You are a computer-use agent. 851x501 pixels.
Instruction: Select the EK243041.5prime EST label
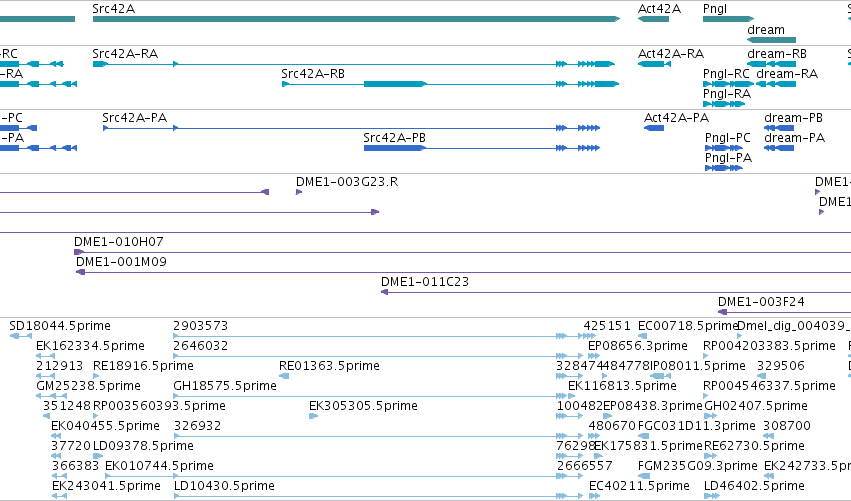106,486
